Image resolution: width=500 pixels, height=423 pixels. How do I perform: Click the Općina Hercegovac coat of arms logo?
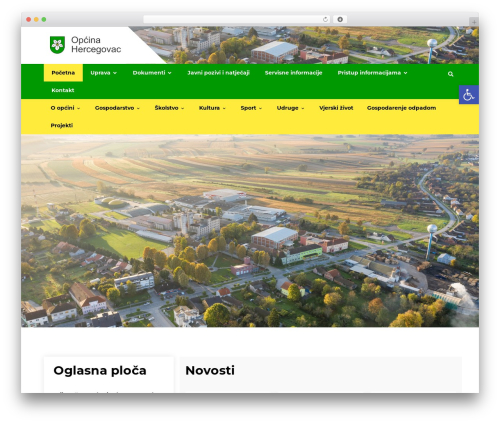tap(57, 45)
